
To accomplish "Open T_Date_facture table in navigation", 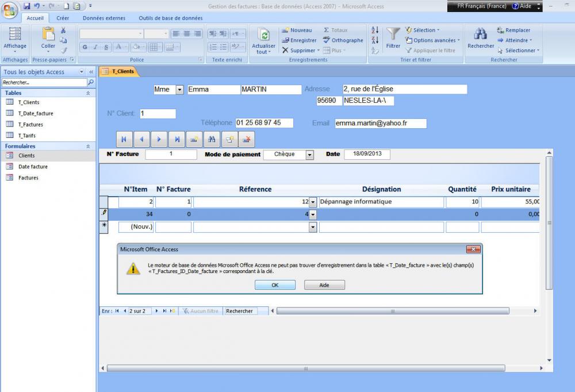I will point(36,113).
